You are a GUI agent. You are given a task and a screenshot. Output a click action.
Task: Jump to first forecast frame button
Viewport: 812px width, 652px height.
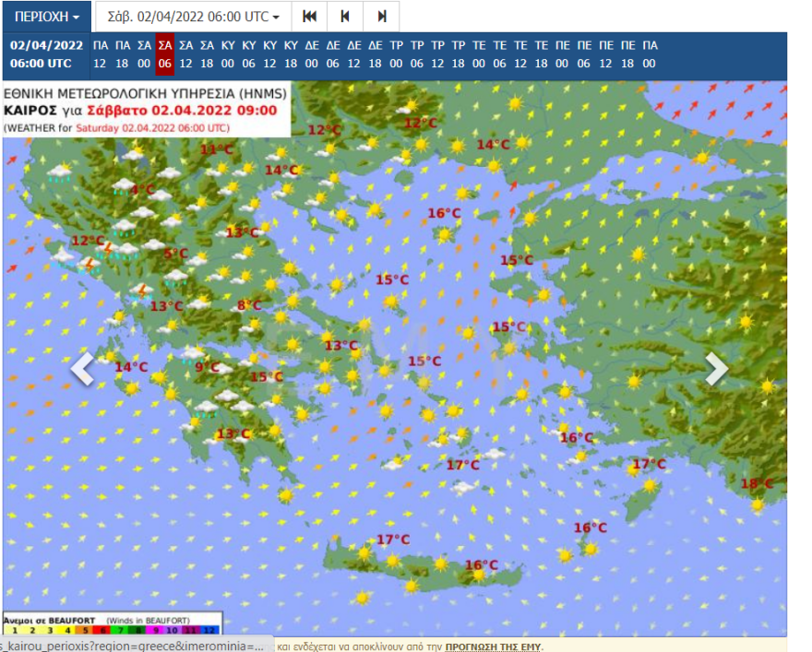tap(310, 17)
